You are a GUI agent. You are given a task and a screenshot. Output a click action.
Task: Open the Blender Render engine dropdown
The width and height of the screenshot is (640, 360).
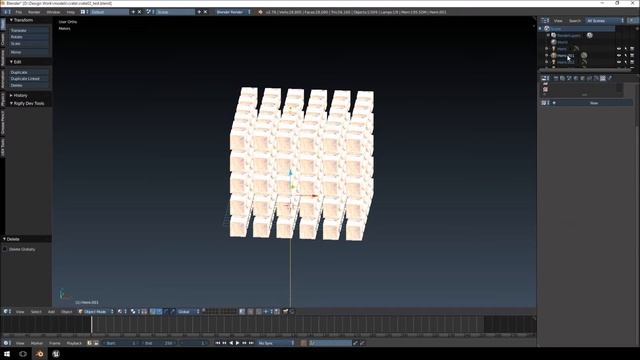(x=233, y=12)
